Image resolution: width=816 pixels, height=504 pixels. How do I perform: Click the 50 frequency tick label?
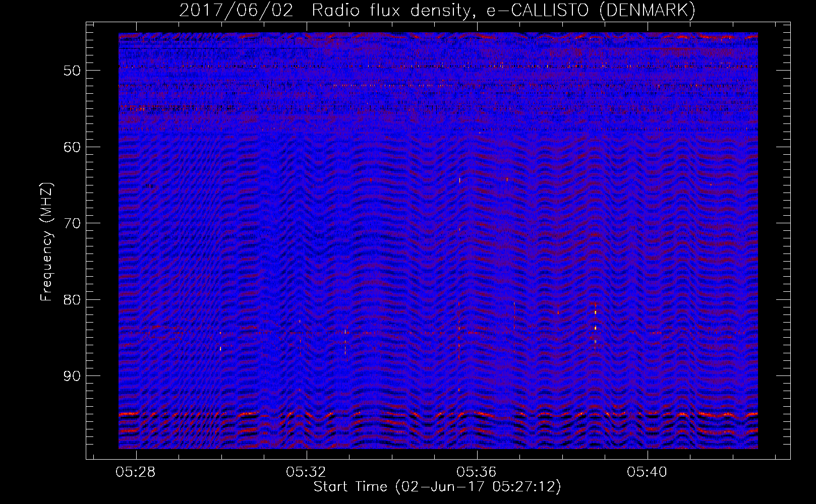pos(72,71)
